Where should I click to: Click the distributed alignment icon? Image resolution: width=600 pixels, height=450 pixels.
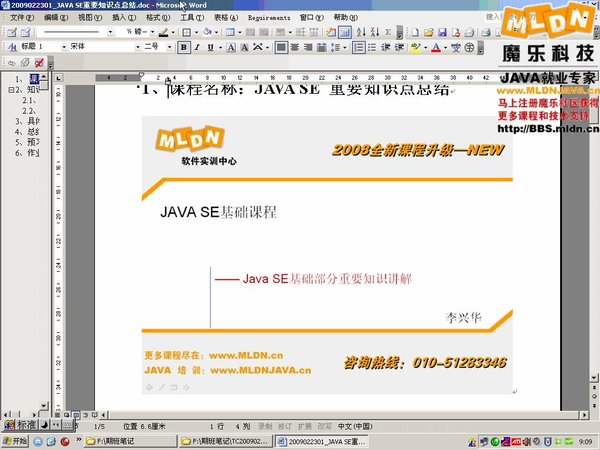tap(322, 47)
